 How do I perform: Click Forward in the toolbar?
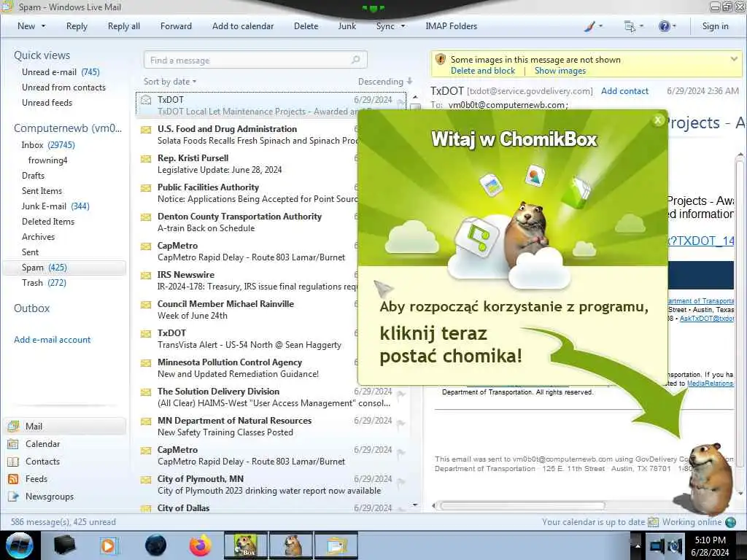(176, 26)
